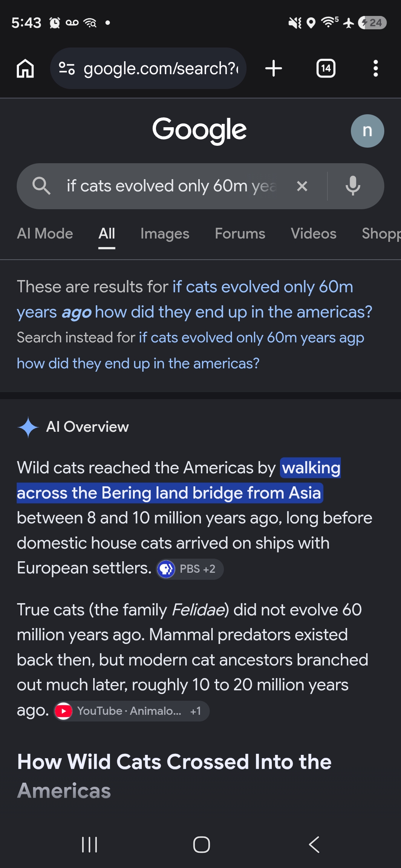Switch to AI Mode tab
Viewport: 401px width, 868px height.
pos(45,234)
